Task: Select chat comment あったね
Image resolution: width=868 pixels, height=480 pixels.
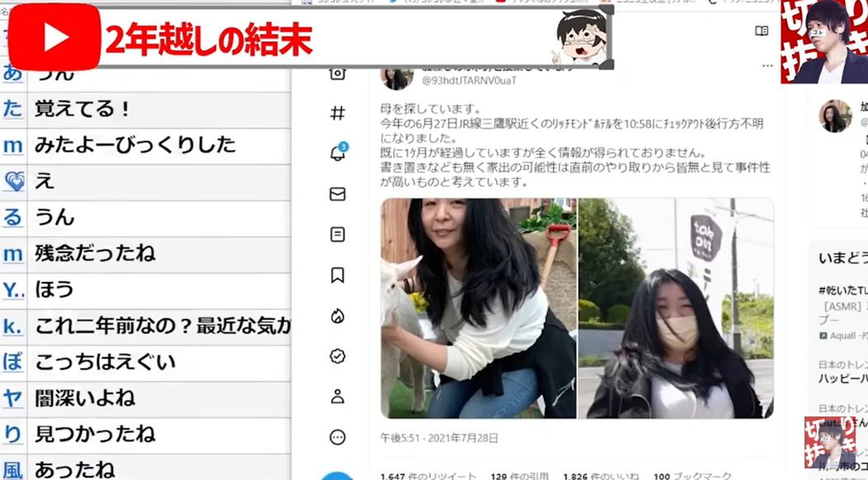Action: [75, 470]
